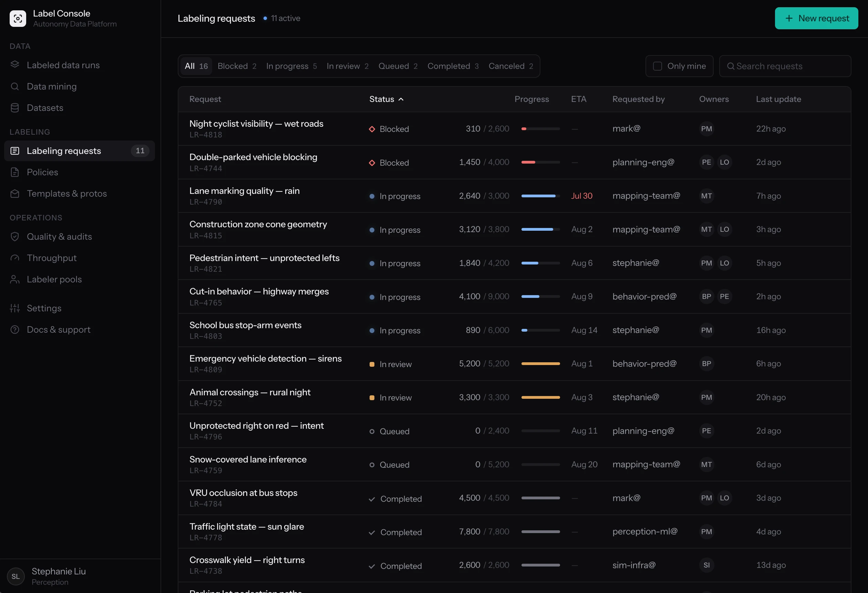Click overdue Jul 30 ETA value
The width and height of the screenshot is (868, 593).
point(581,196)
